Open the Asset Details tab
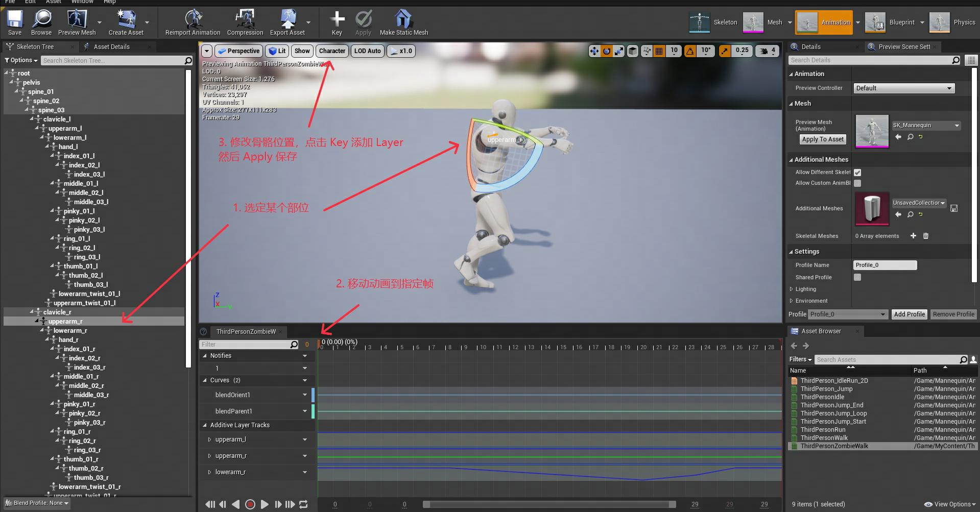 coord(112,47)
